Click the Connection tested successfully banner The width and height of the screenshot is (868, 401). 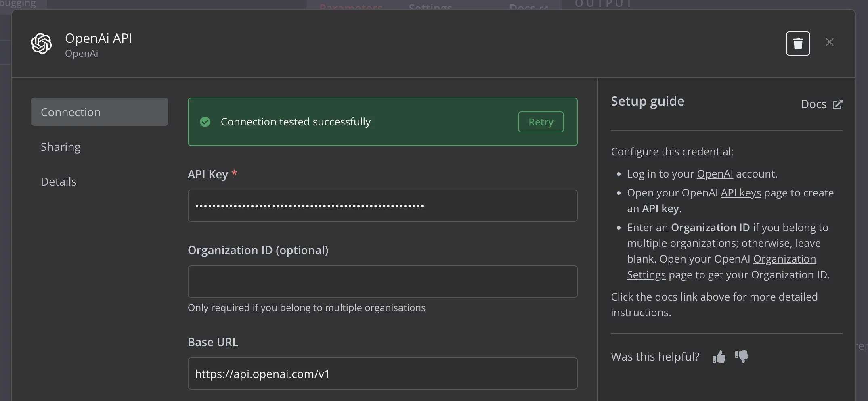pyautogui.click(x=382, y=122)
